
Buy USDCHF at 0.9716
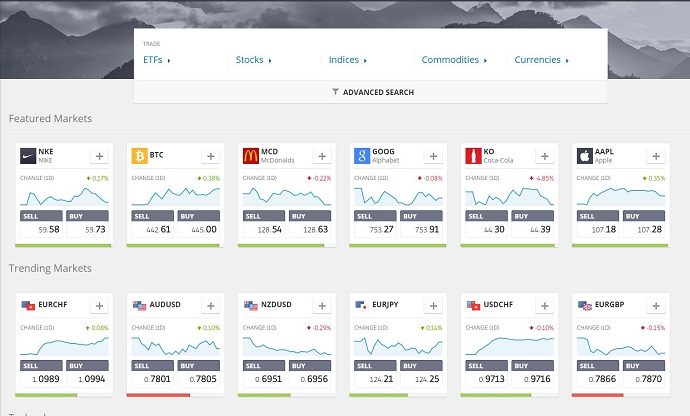coord(532,374)
